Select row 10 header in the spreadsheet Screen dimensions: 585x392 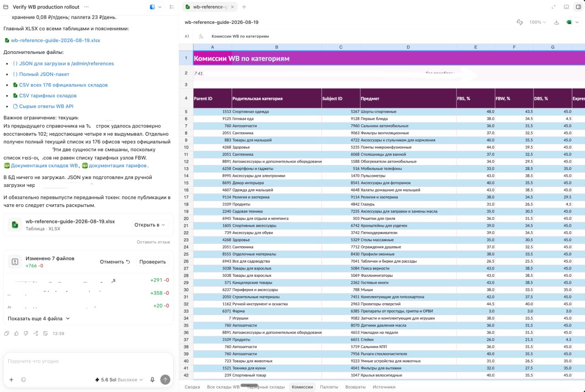pos(186,147)
